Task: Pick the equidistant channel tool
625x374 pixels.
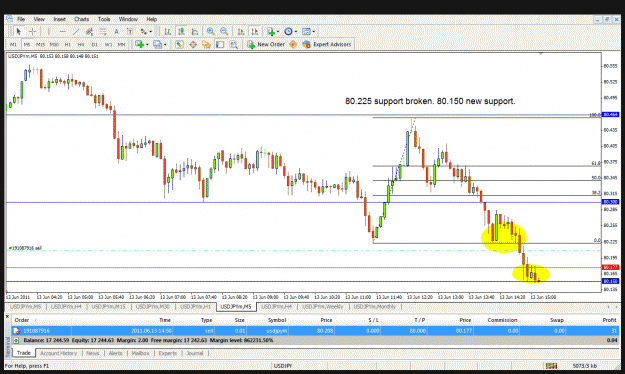Action: click(90, 31)
